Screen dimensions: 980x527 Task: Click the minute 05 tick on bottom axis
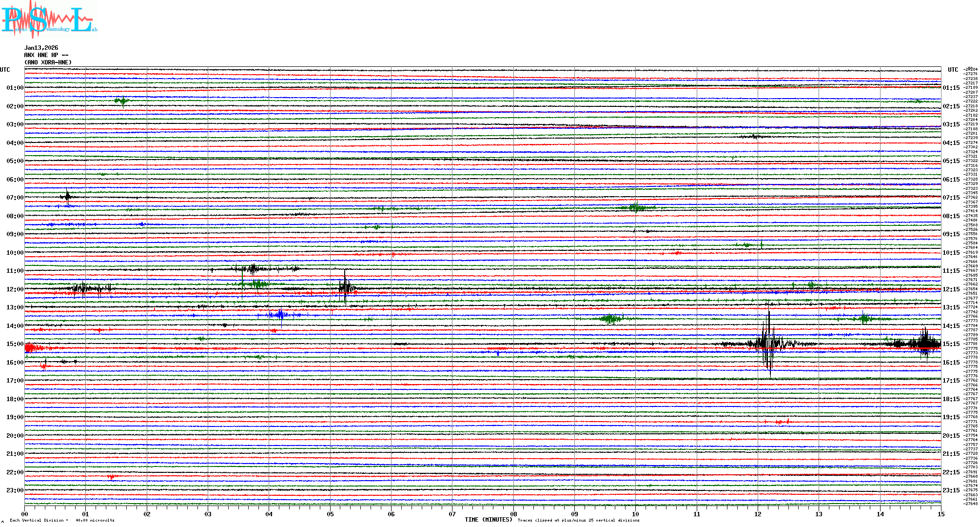330,514
